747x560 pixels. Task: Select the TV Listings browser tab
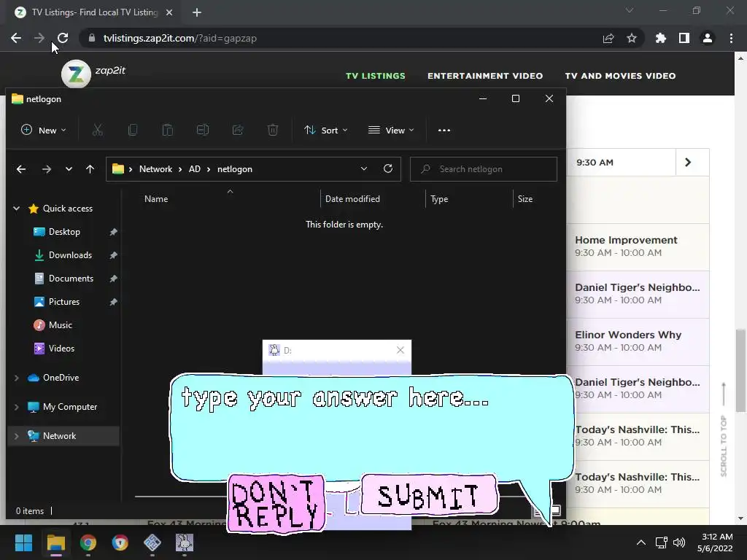pos(94,12)
